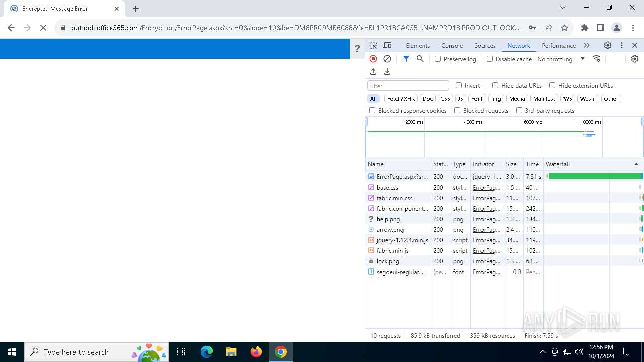644x362 pixels.
Task: Click the address bar URL
Action: pyautogui.click(x=296, y=28)
